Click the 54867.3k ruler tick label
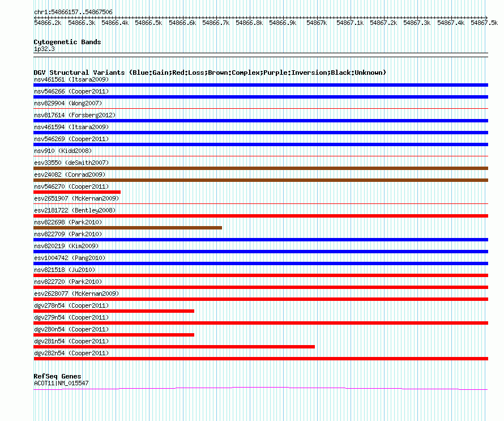The width and height of the screenshot is (504, 421). pyautogui.click(x=417, y=23)
